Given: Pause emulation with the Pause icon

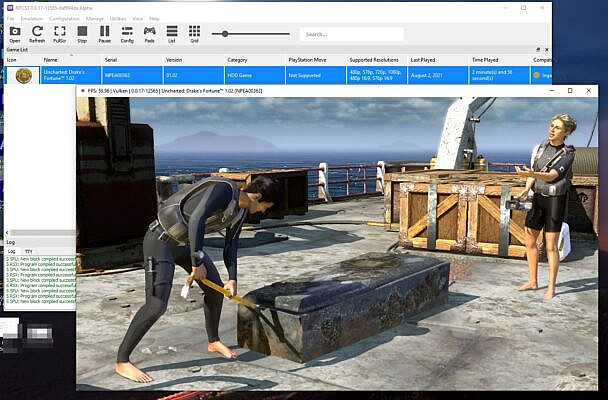Looking at the screenshot, I should pos(105,34).
